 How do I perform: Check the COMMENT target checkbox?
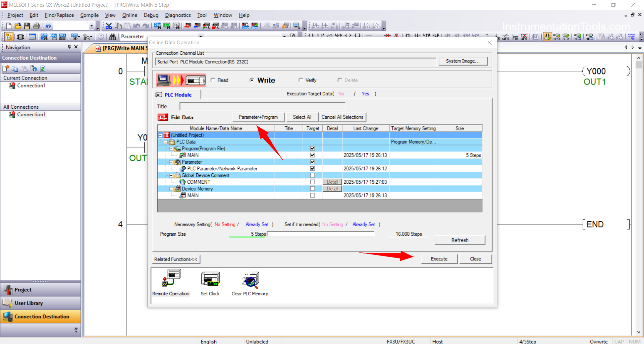312,182
